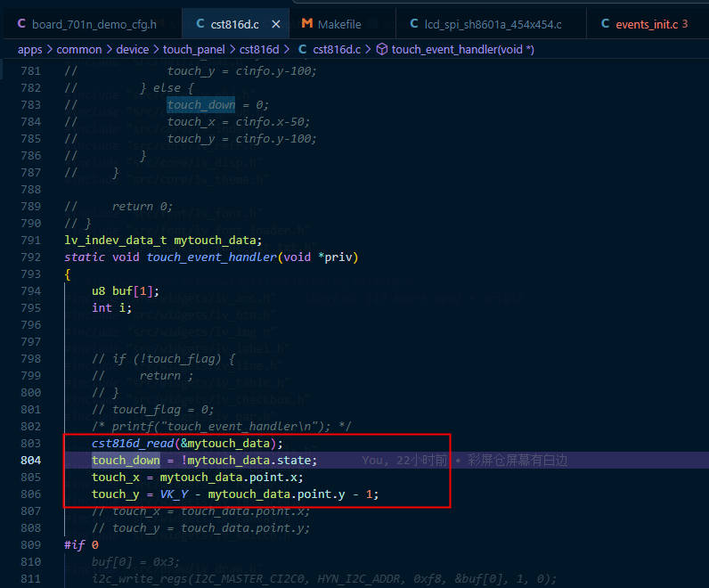Click 'u8 buf[1];' declaration on line 794
The width and height of the screenshot is (709, 588).
coord(126,291)
